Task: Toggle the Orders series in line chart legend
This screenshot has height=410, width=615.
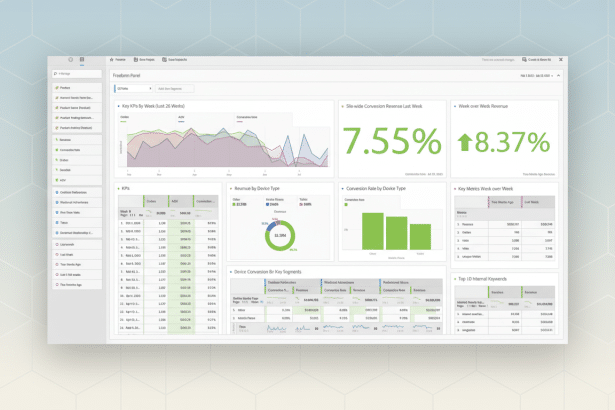Action: [x=124, y=119]
